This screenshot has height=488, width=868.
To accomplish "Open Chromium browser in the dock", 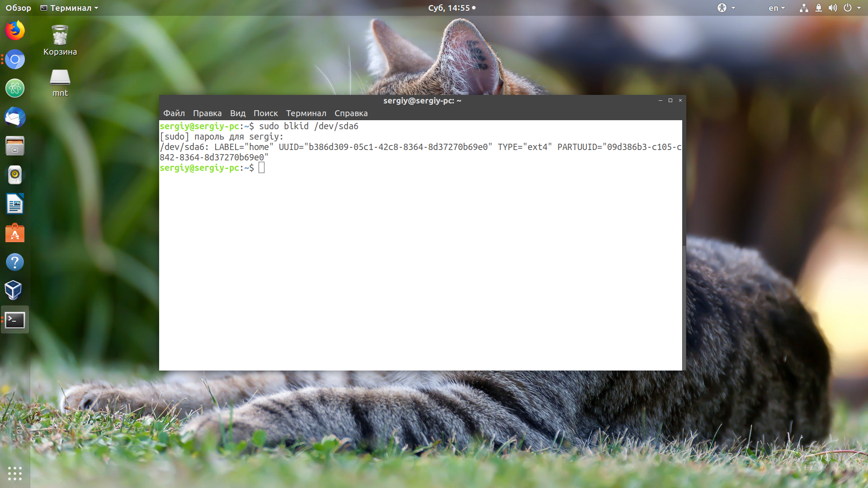I will pos(15,59).
